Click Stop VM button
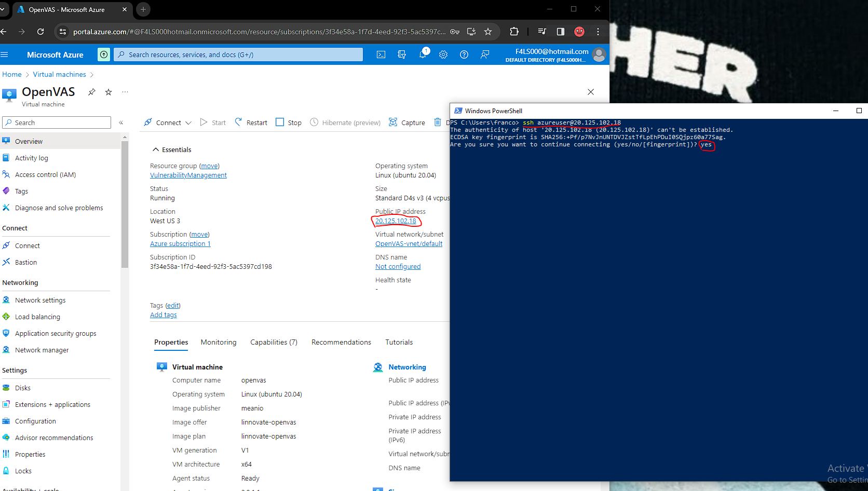This screenshot has width=868, height=491. pos(289,122)
